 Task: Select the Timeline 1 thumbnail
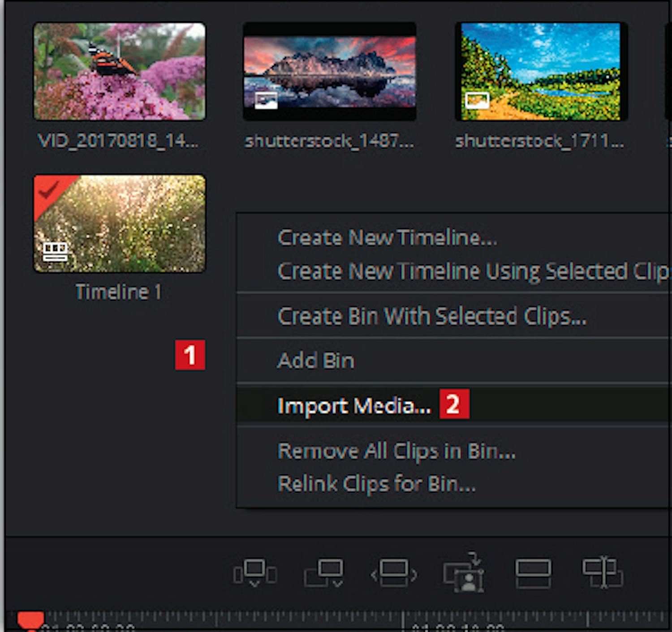(120, 224)
